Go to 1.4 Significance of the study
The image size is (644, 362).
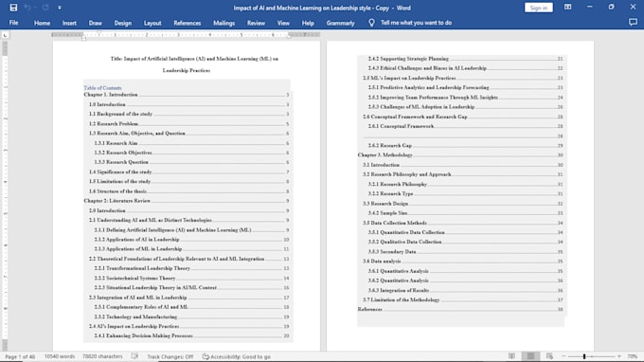(188, 172)
